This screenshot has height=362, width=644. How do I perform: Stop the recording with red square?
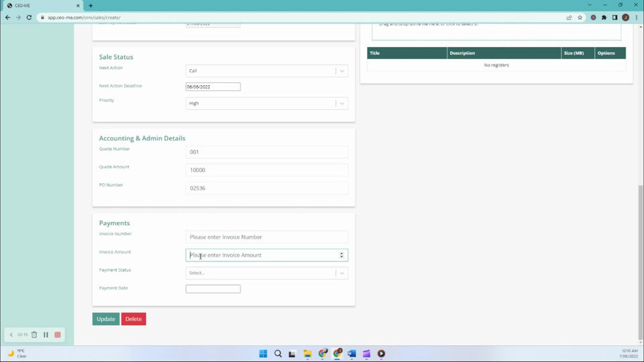pyautogui.click(x=58, y=335)
